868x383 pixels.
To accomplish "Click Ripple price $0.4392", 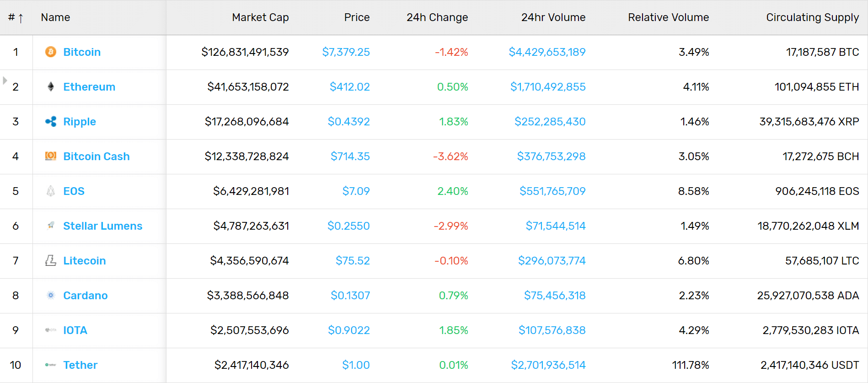I will click(348, 122).
